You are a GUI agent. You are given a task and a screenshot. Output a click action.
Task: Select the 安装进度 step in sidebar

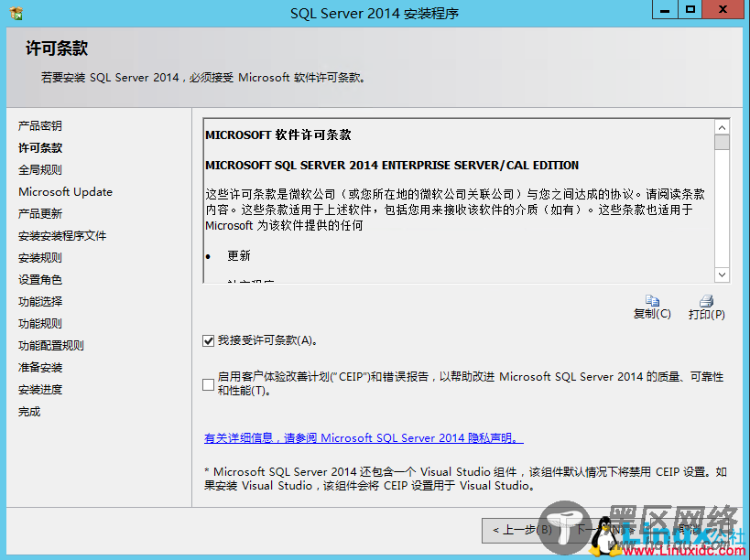[x=40, y=390]
